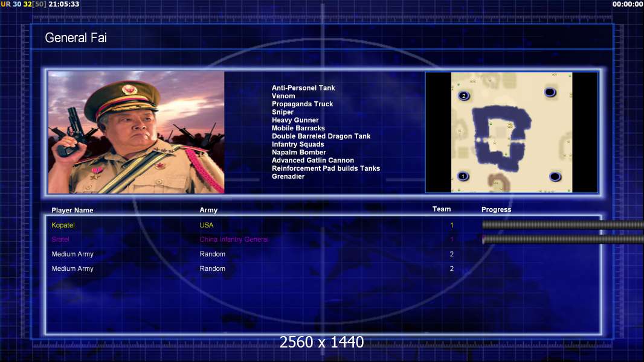This screenshot has height=362, width=644.
Task: Click player name 'Kopatel'
Action: 63,225
